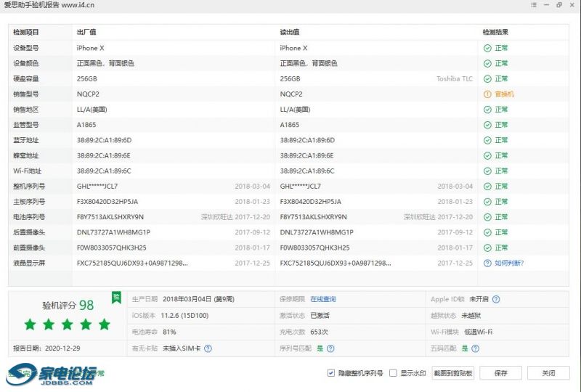Image resolution: width=581 pixels, height=392 pixels.
Task: Click the 保存 button
Action: point(500,373)
